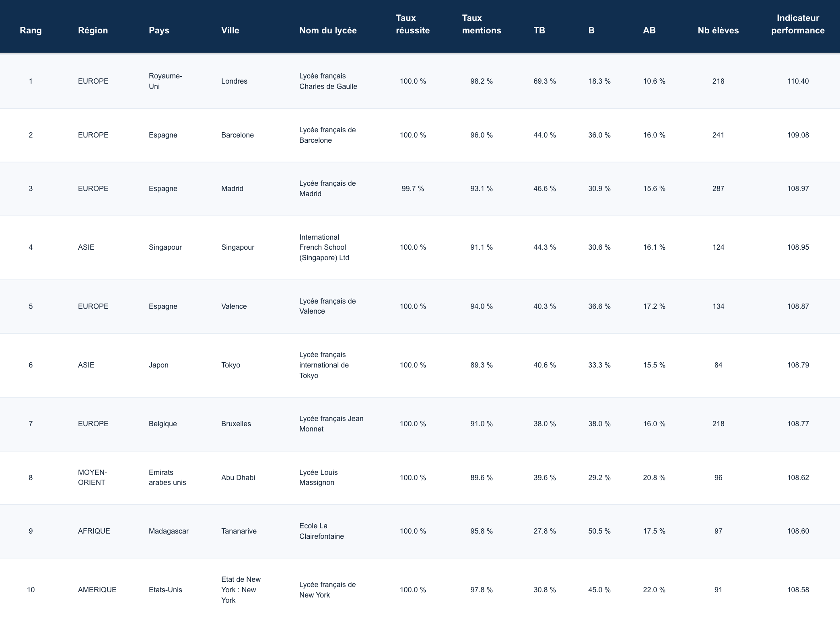Click the Pays column header
The image size is (840, 620).
tap(159, 30)
